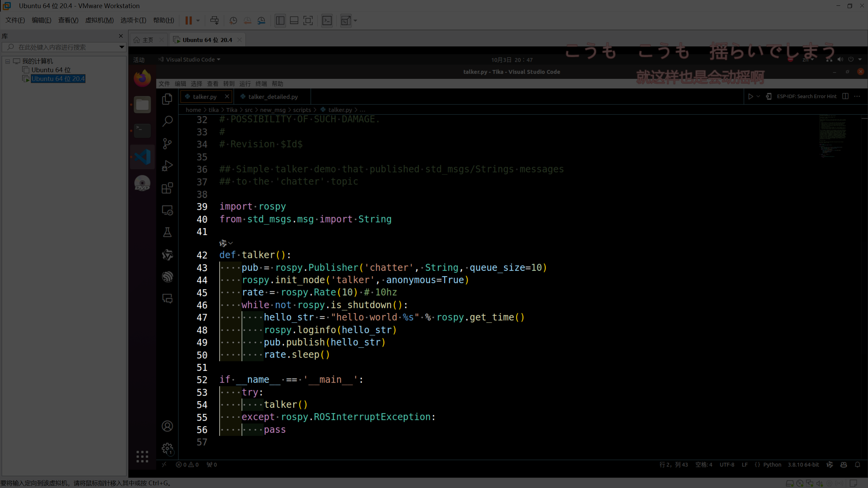Screen dimensions: 868x488
Task: Click the Manage settings gear icon
Action: [x=167, y=449]
